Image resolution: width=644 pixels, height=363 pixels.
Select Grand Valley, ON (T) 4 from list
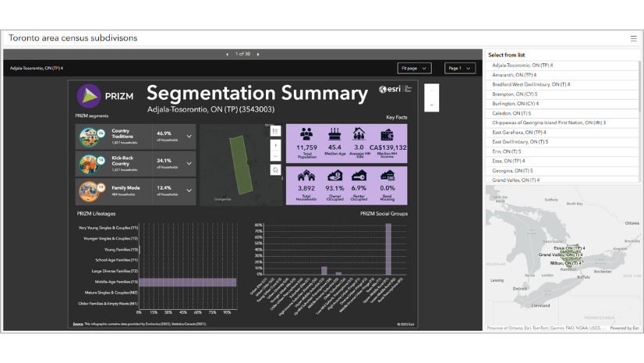562,180
